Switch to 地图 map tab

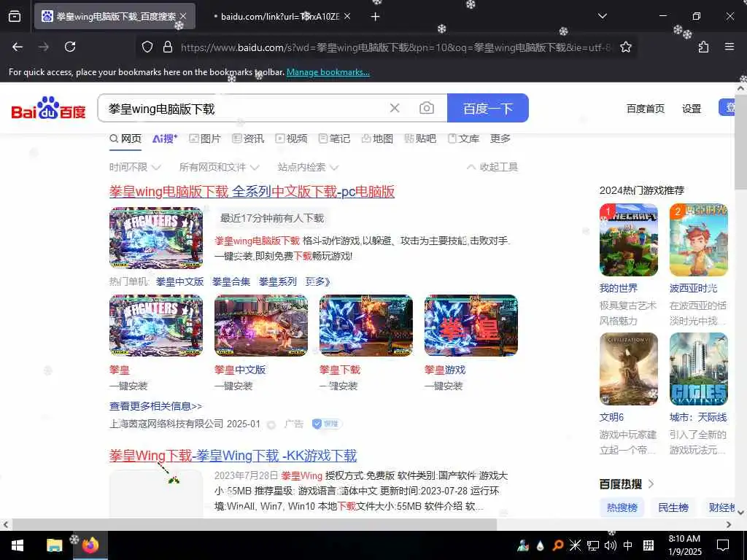click(377, 139)
